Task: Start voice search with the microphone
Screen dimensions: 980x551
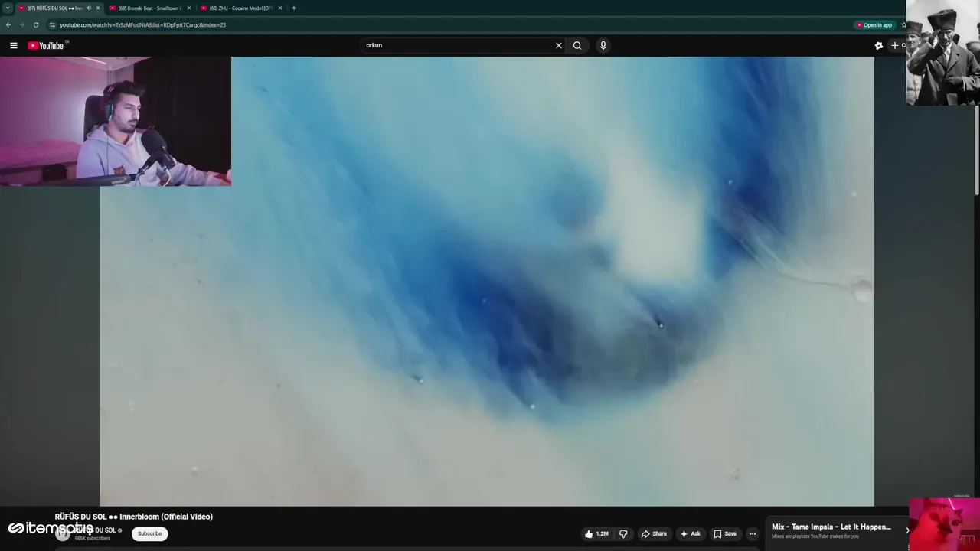Action: [x=603, y=45]
